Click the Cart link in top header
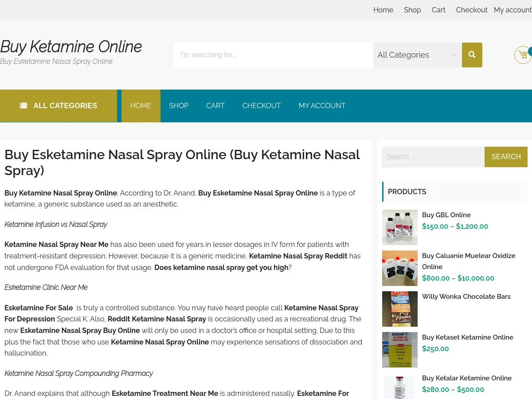The height and width of the screenshot is (399, 532). pos(438,10)
